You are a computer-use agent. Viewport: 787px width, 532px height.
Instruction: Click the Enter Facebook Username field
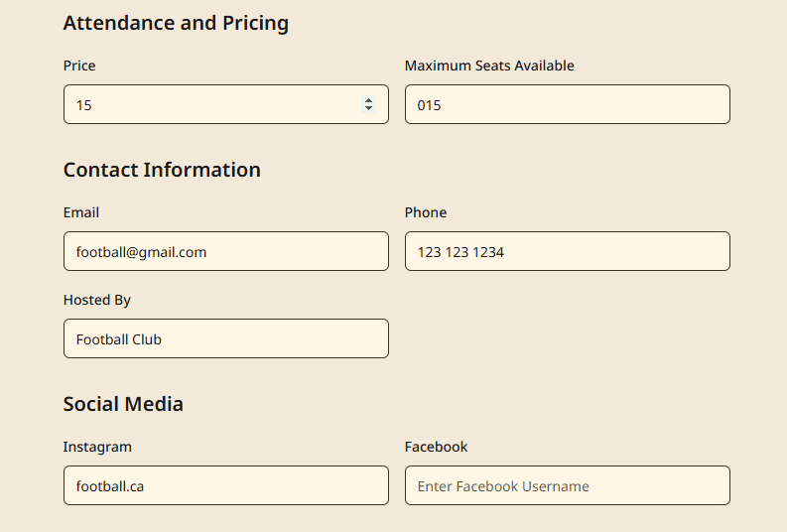click(567, 485)
